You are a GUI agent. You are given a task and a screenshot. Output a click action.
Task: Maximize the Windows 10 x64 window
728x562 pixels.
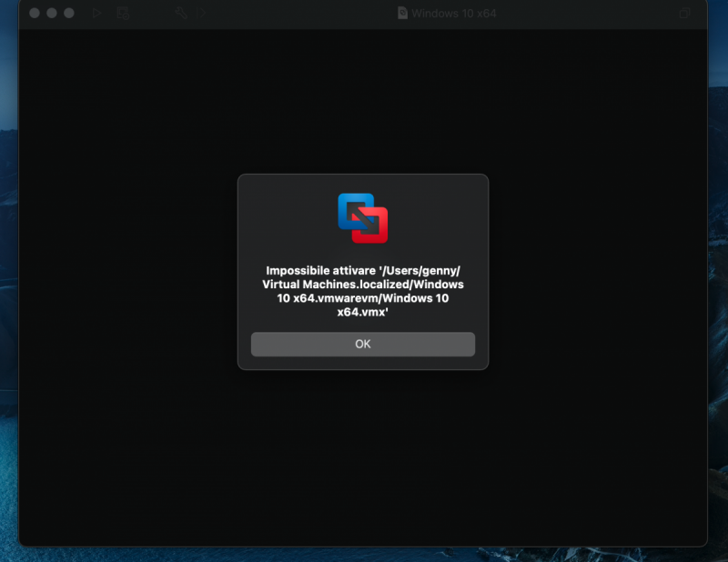coord(69,13)
